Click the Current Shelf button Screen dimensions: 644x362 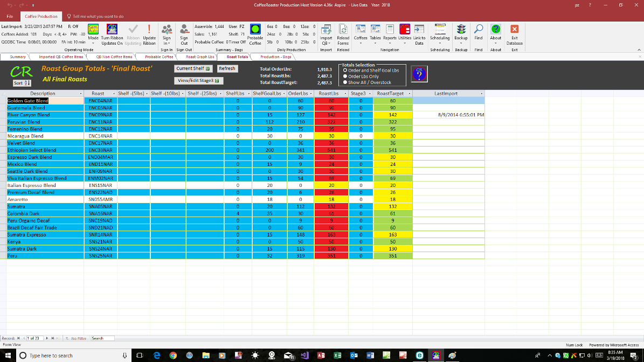(193, 68)
